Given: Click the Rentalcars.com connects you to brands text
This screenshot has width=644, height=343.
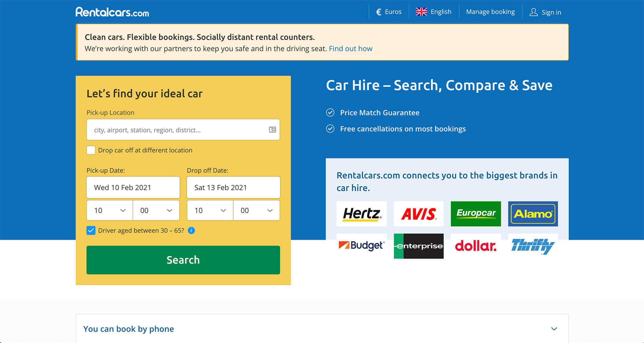Looking at the screenshot, I should [447, 182].
